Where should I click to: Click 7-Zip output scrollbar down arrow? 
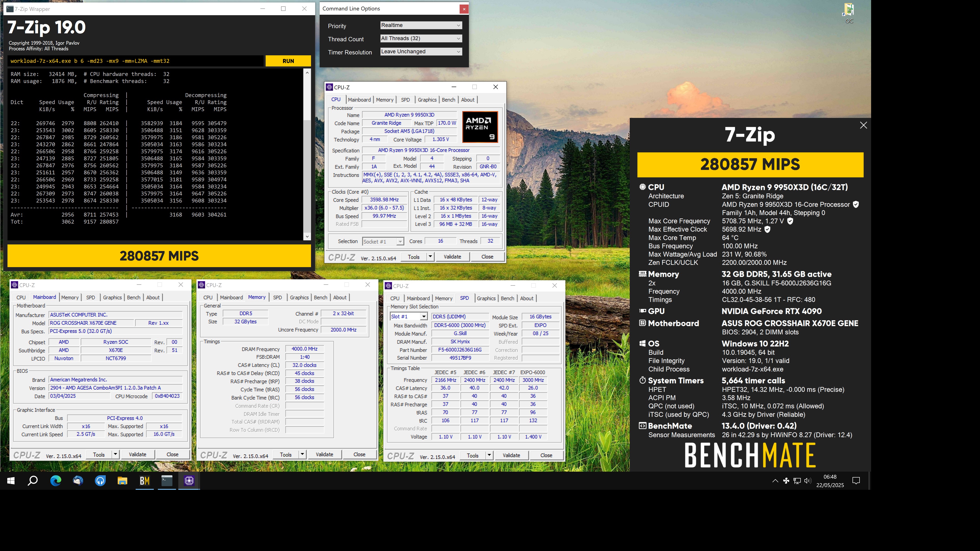click(307, 236)
